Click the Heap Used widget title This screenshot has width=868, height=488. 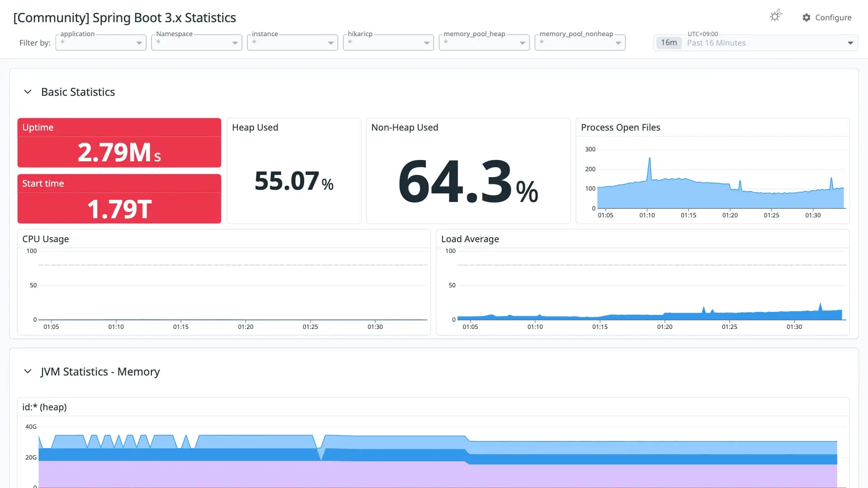click(255, 127)
